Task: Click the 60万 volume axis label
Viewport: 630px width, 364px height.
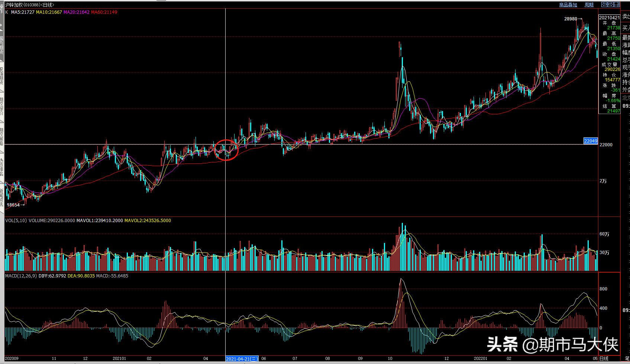Action: [x=604, y=234]
